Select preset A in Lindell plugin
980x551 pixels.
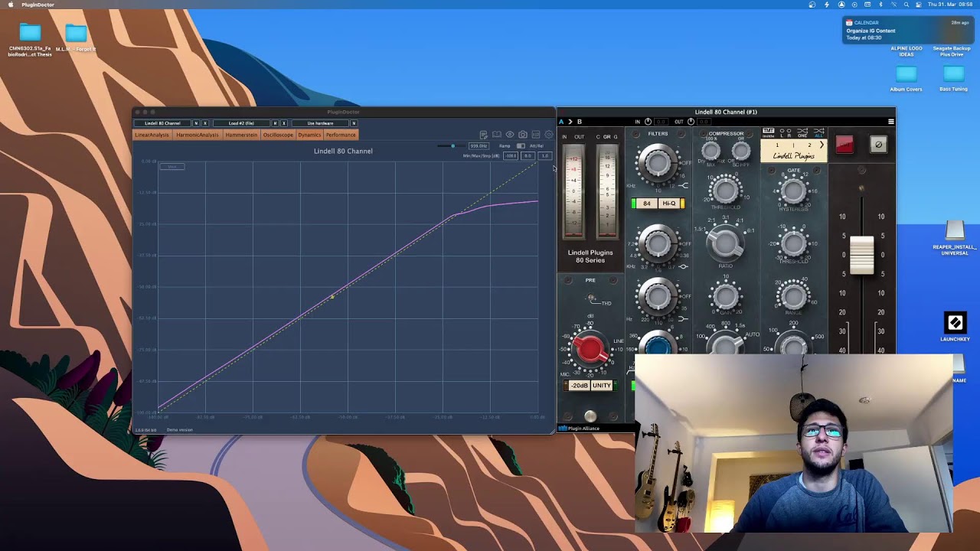561,122
